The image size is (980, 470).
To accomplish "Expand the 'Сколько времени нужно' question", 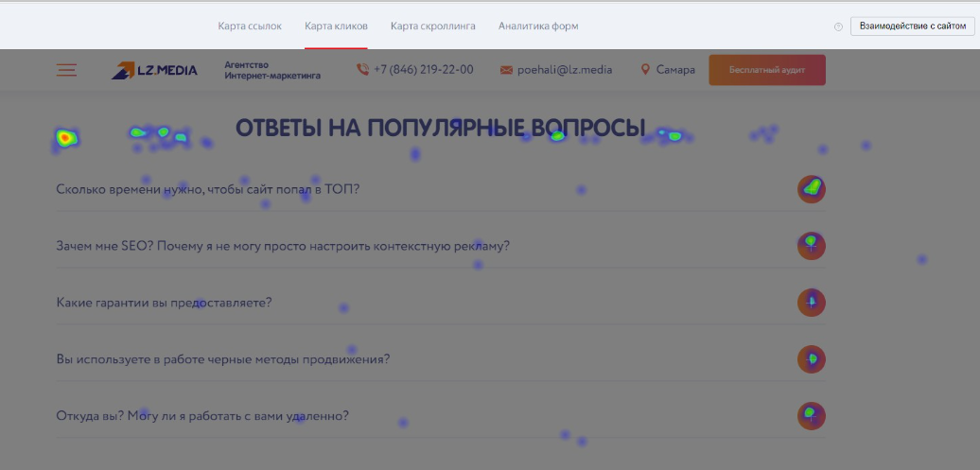I will [811, 189].
